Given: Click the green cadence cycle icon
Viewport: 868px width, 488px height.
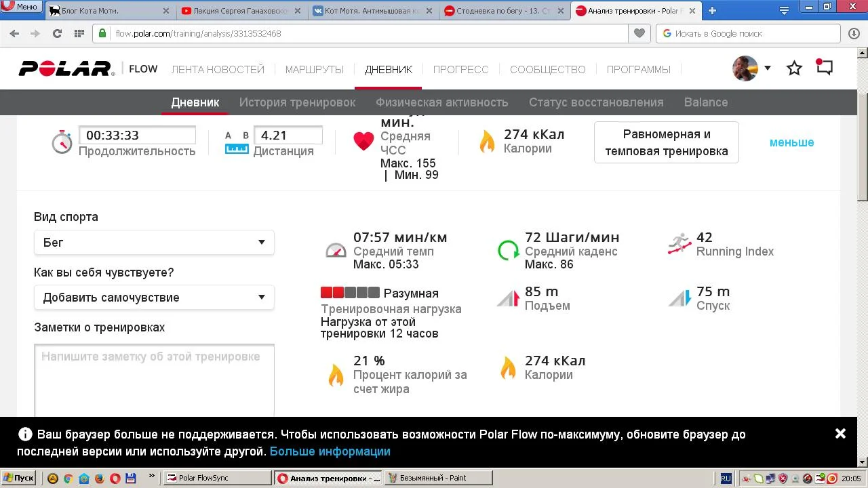Looking at the screenshot, I should coord(508,250).
